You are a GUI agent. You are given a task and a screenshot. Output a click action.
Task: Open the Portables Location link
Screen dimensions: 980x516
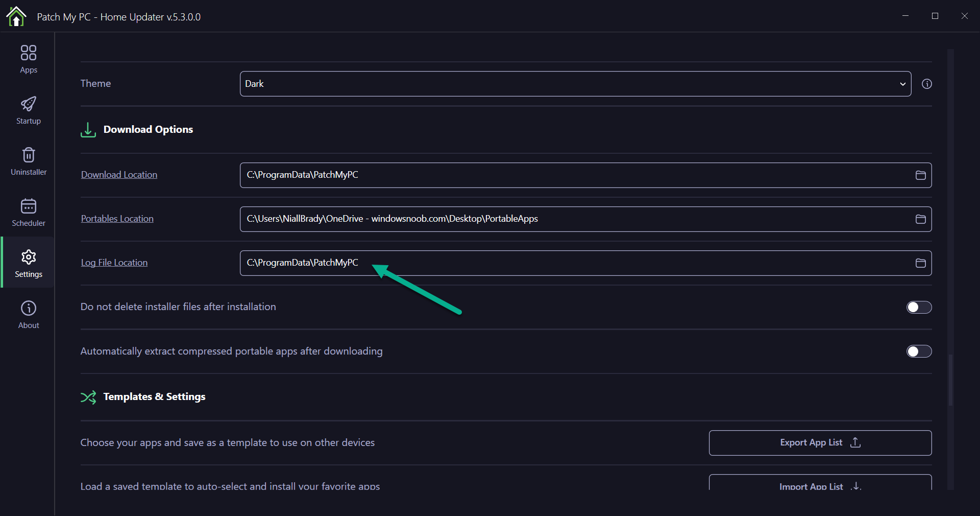tap(117, 219)
